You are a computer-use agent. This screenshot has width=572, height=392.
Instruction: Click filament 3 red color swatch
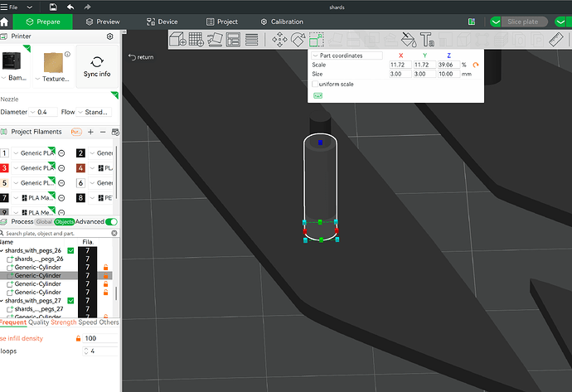(x=4, y=168)
